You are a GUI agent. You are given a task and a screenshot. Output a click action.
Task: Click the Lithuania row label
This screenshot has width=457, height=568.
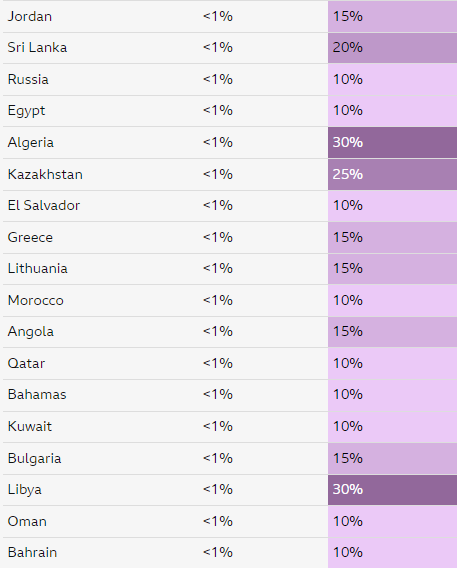click(38, 268)
